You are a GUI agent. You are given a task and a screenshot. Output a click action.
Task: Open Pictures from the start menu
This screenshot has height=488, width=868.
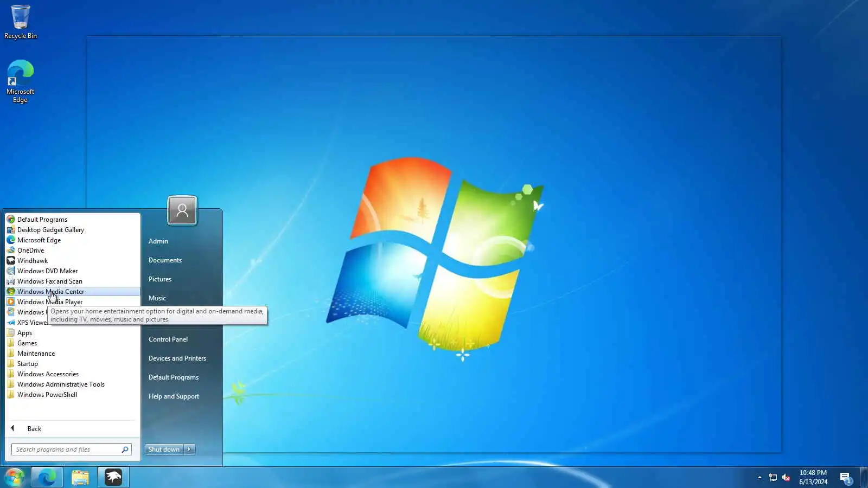pos(160,279)
